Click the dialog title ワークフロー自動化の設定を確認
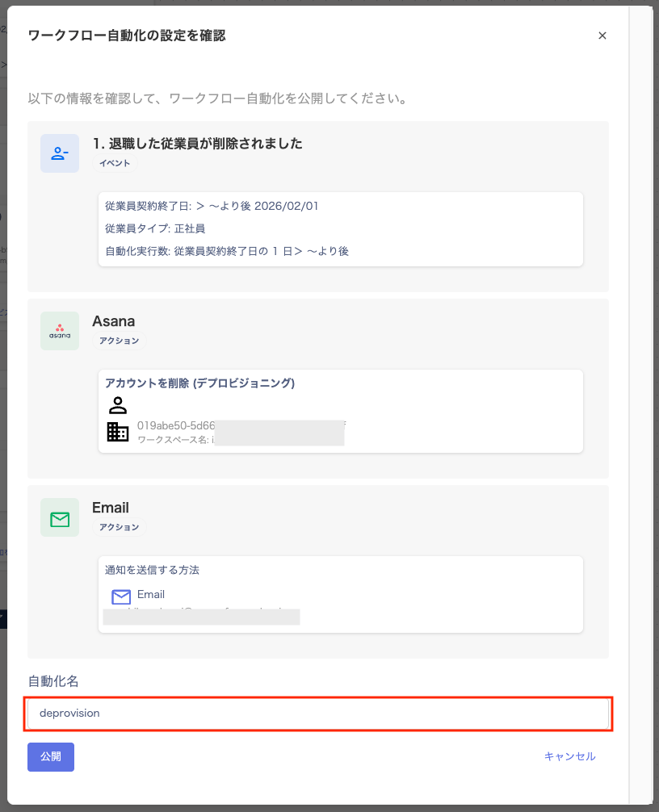Screen dimensions: 659x812 point(127,36)
